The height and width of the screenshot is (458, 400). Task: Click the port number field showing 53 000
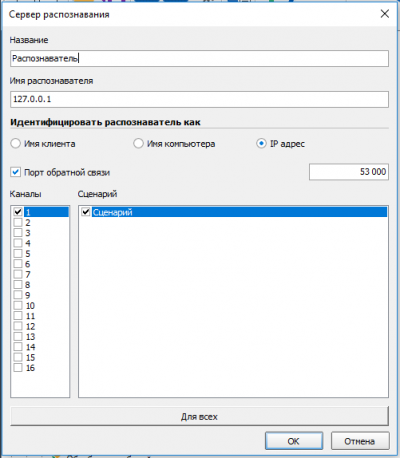(x=349, y=172)
